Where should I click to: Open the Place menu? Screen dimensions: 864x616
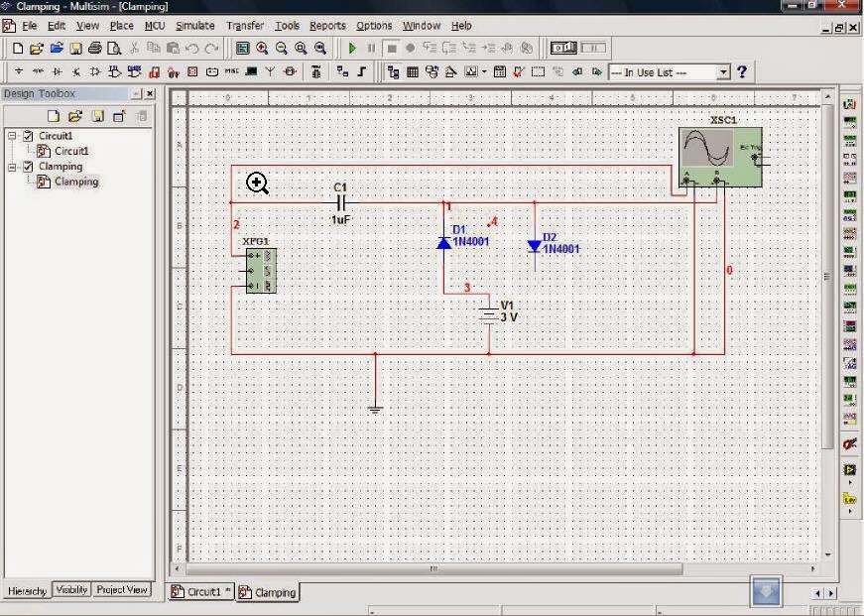click(x=121, y=26)
